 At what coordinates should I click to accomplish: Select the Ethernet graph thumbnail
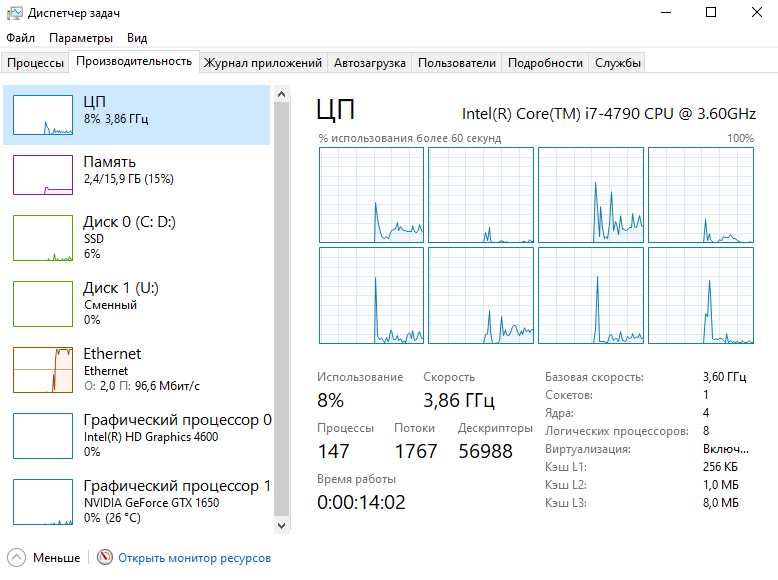tap(43, 370)
